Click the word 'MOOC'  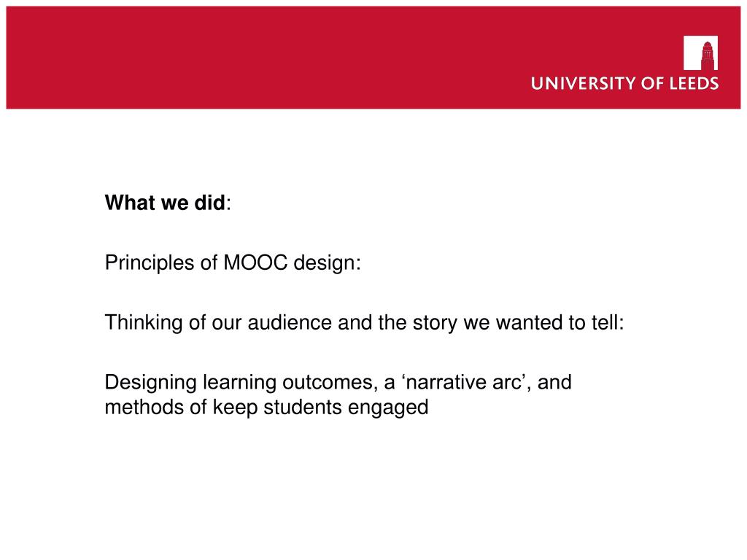[255, 262]
